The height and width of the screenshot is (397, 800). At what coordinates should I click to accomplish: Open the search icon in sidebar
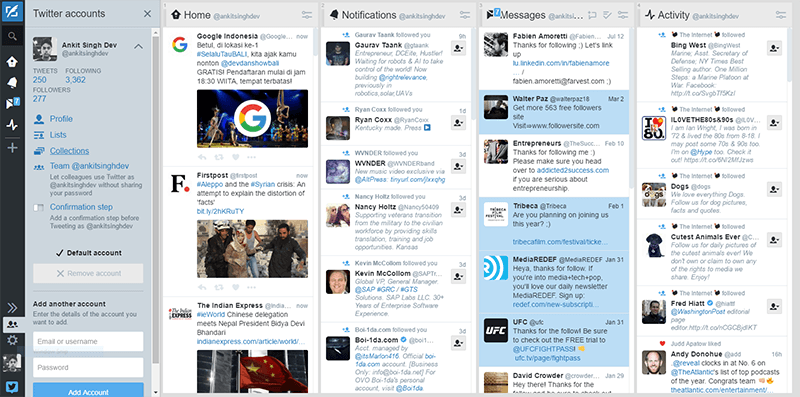point(12,36)
